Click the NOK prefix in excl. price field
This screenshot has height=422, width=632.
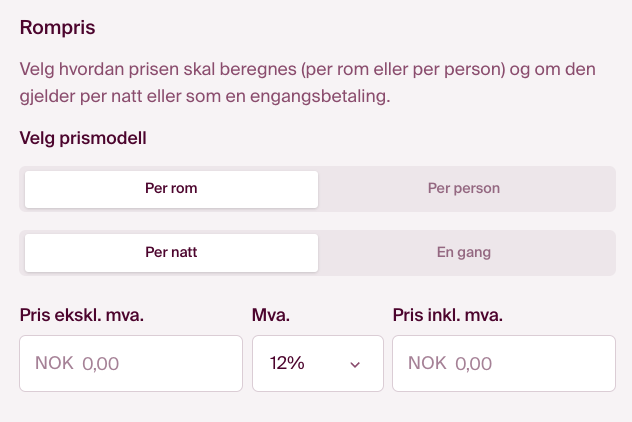pyautogui.click(x=54, y=363)
